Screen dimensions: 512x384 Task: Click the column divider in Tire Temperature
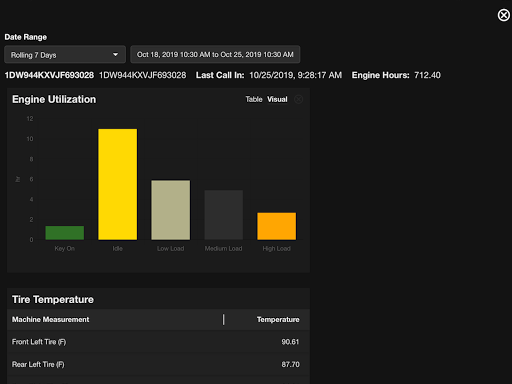pos(224,320)
